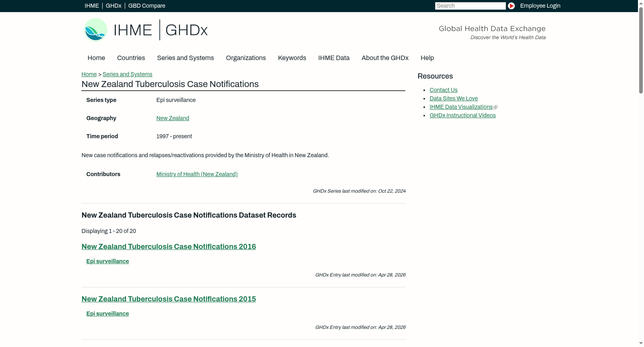Open the GHDx link in top bar
644x347 pixels.
click(x=114, y=6)
